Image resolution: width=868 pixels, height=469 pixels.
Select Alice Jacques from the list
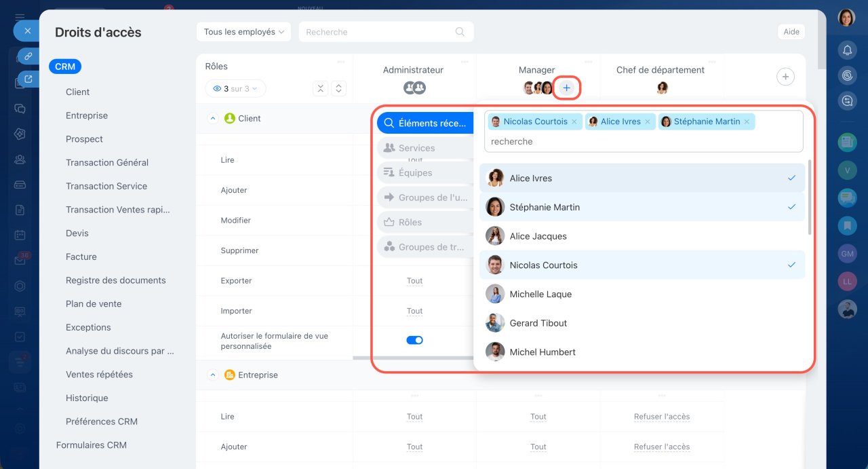pos(642,236)
